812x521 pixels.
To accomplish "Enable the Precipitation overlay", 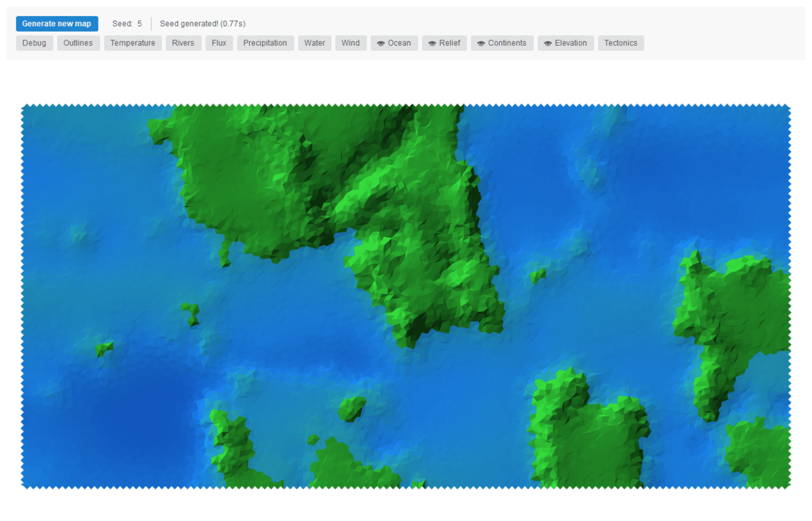I will [x=265, y=43].
